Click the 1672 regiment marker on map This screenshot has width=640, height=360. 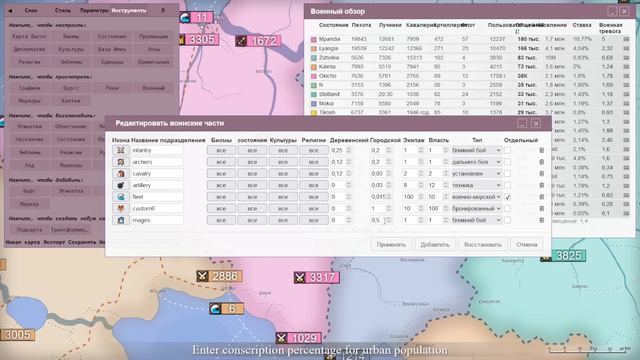click(258, 41)
